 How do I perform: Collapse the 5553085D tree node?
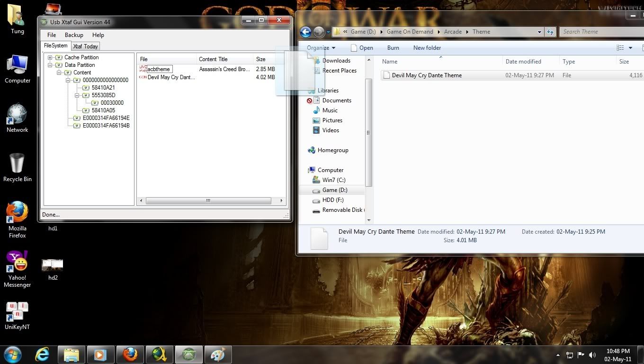(77, 95)
